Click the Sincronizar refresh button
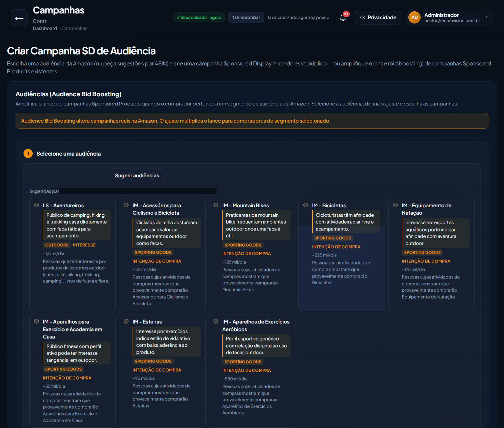The image size is (504, 428). [x=246, y=17]
